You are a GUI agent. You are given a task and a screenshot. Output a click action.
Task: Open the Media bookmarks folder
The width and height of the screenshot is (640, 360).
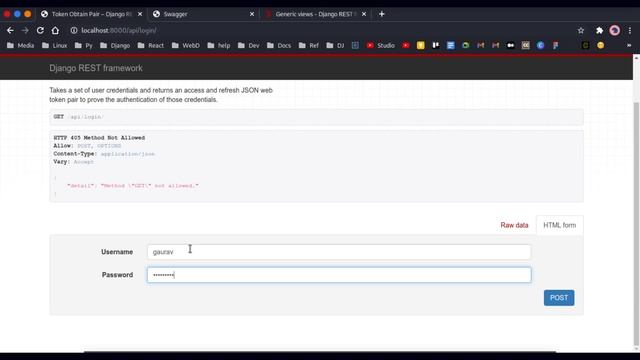20,45
